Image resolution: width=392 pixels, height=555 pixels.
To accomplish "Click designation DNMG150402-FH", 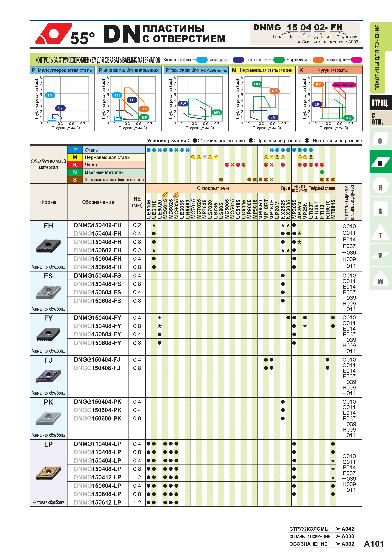I will click(98, 225).
